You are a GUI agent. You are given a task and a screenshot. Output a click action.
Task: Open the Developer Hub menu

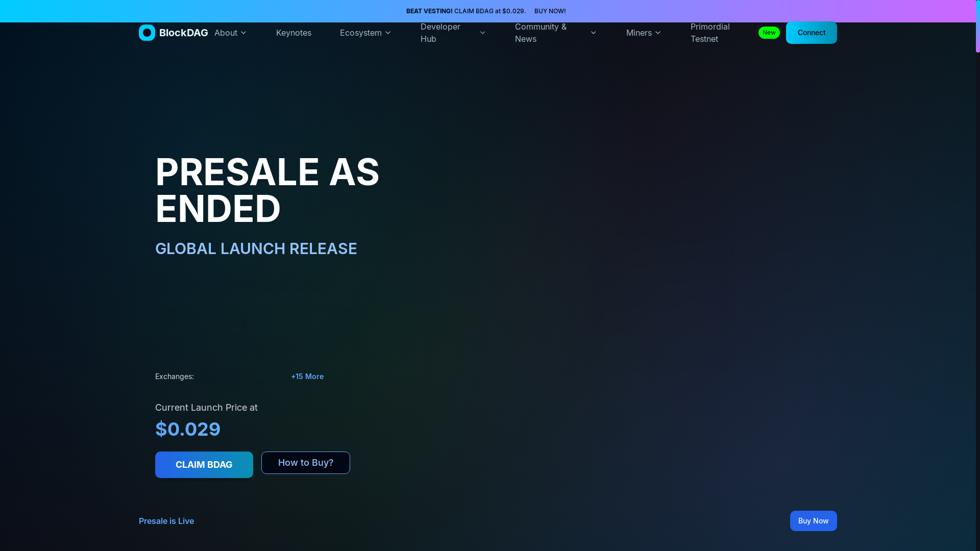[453, 33]
